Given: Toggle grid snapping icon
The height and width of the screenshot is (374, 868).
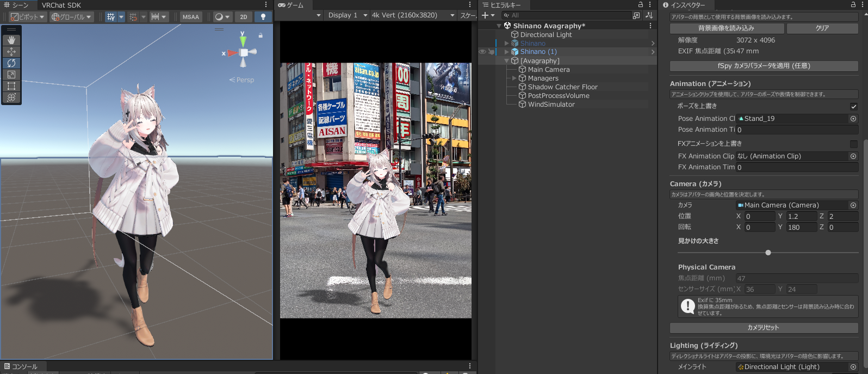Looking at the screenshot, I should point(133,17).
